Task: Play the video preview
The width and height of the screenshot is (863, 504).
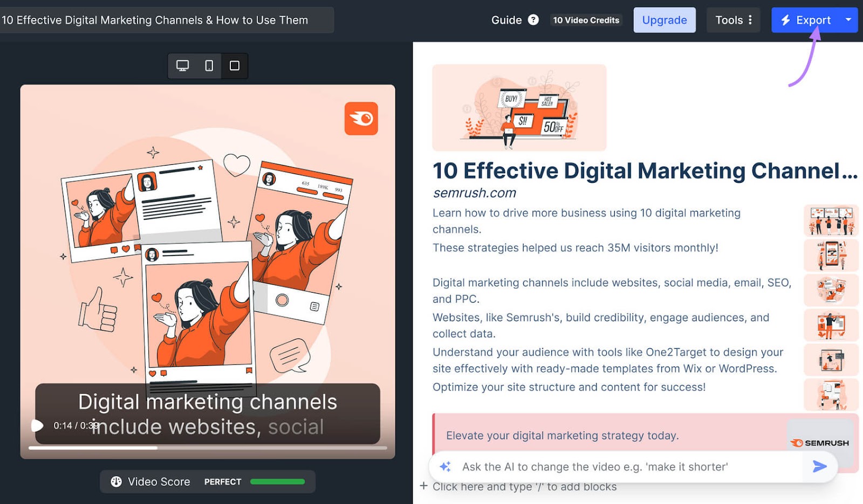Action: 37,425
